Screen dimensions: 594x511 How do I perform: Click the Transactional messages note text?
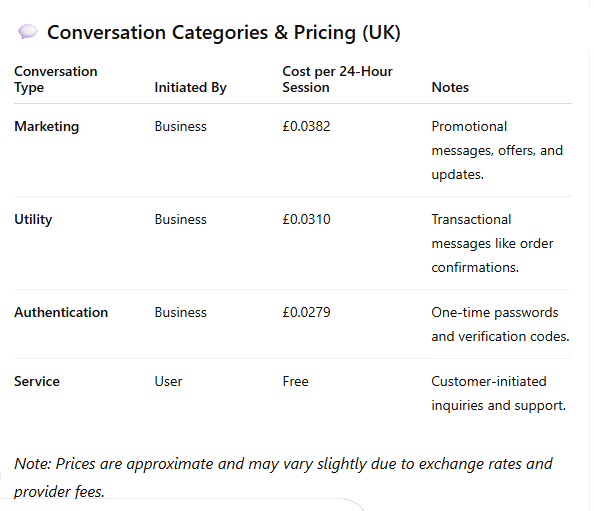click(492, 244)
